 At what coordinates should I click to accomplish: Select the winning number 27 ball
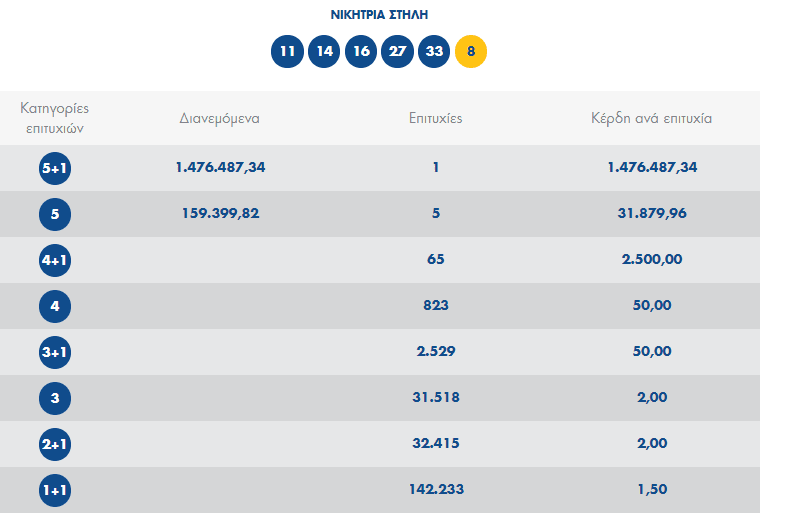click(x=397, y=51)
